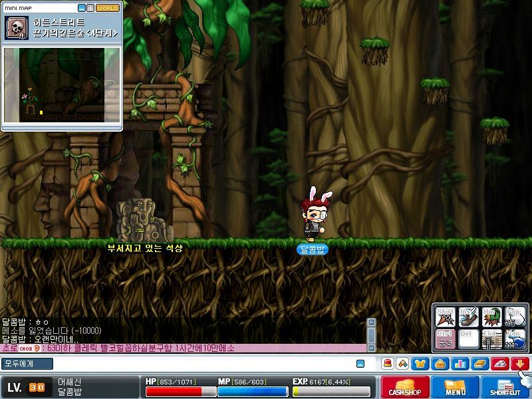Click the 달콤밥 character name tag
The width and height of the screenshot is (532, 399).
coord(313,250)
